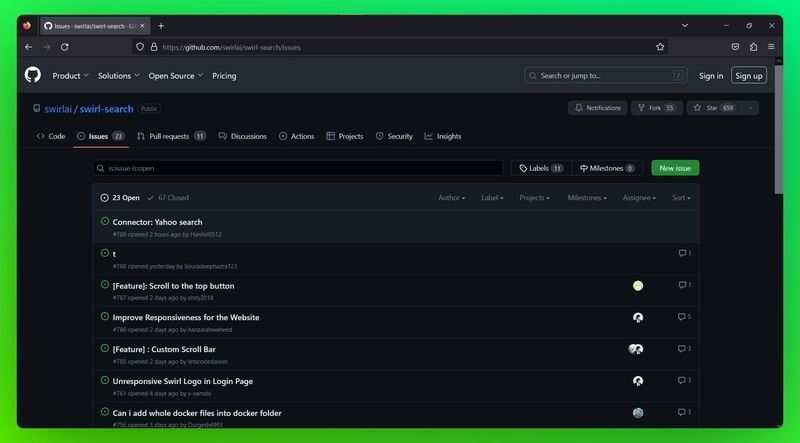Click the Pocket save icon in toolbar
Screen dimensions: 800x443
(x=735, y=47)
